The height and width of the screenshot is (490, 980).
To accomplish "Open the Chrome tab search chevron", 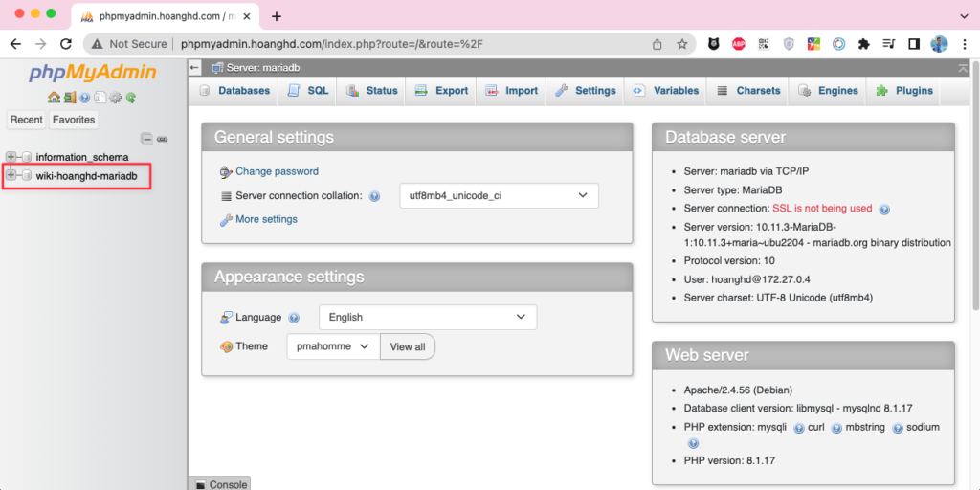I will 963,15.
